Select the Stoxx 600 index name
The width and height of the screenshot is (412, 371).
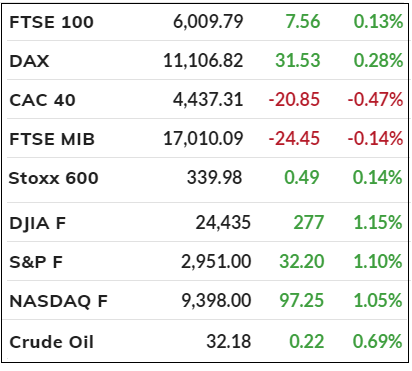(53, 178)
